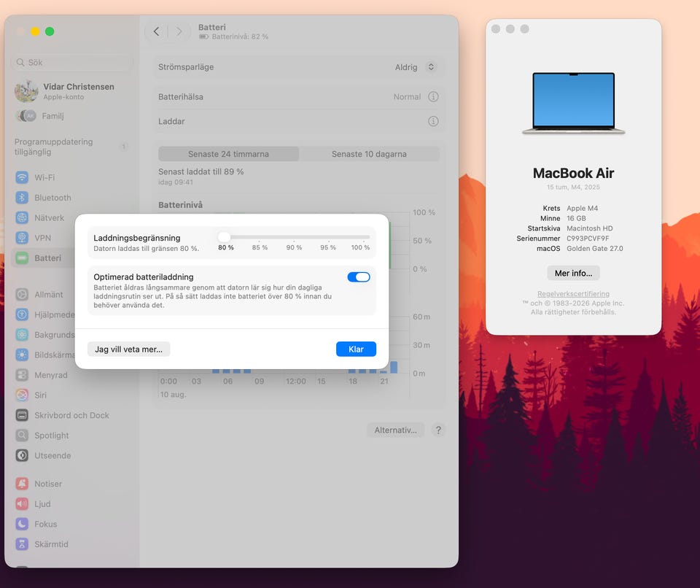Disable Optimerad batteriladdning switch
Image resolution: width=700 pixels, height=588 pixels.
click(x=359, y=277)
